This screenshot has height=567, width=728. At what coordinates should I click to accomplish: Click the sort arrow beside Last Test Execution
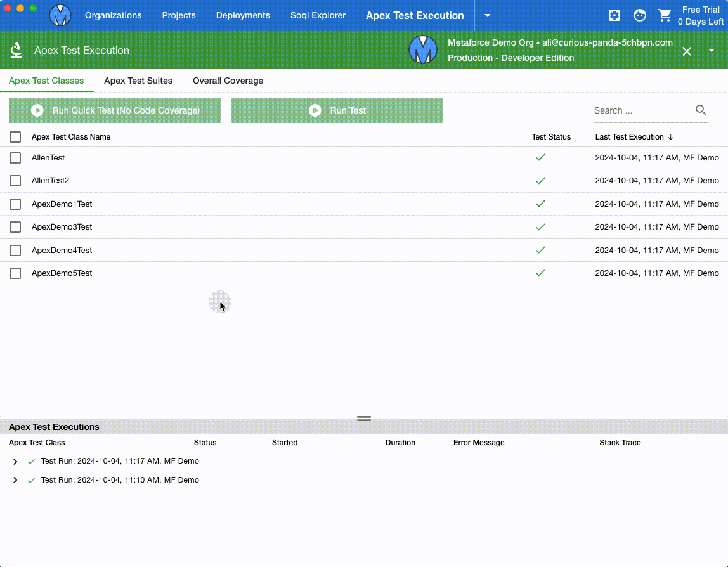click(x=671, y=137)
